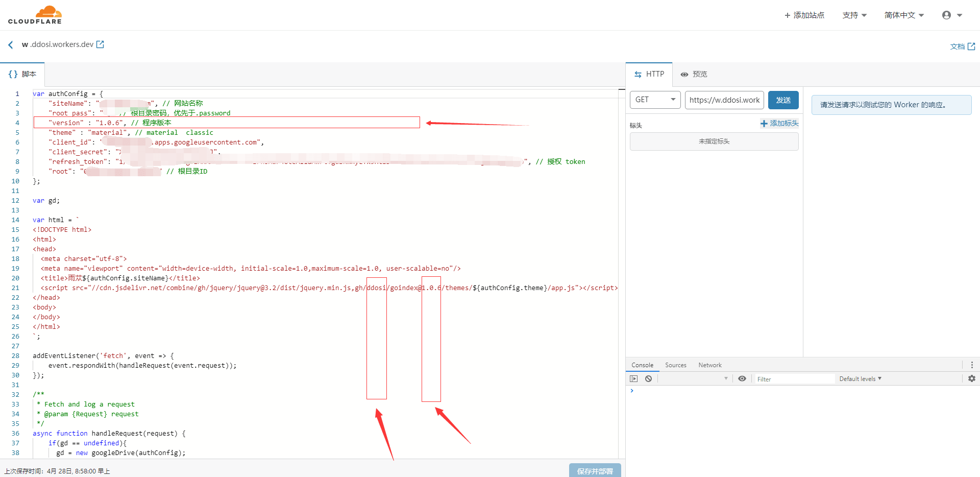This screenshot has width=980, height=477.
Task: Click 保存并部署 save and deploy button
Action: coord(595,471)
